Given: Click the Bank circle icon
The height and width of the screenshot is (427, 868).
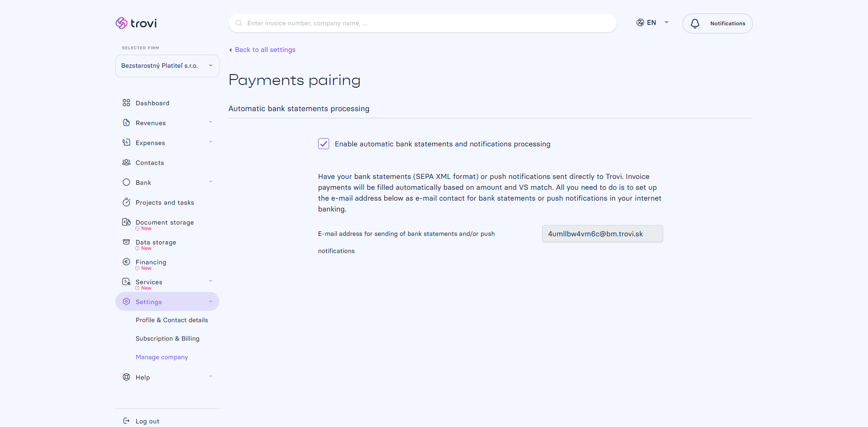Looking at the screenshot, I should coord(126,183).
